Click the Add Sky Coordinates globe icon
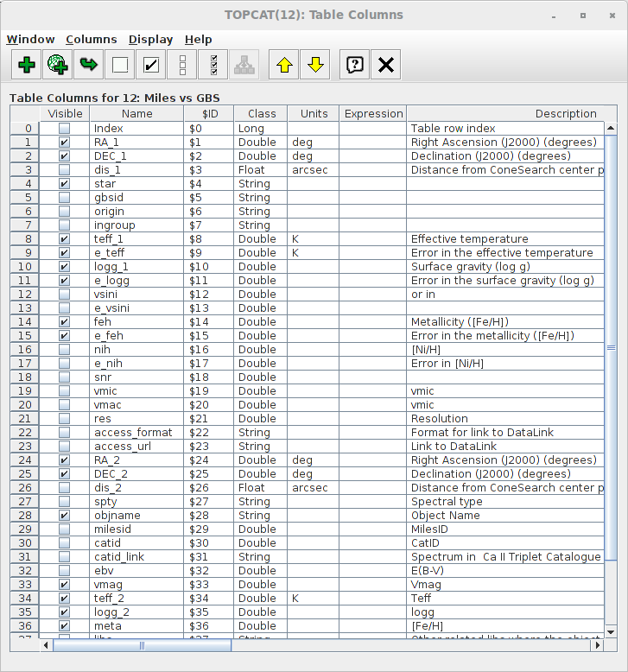Viewport: 628px width, 672px height. [57, 65]
